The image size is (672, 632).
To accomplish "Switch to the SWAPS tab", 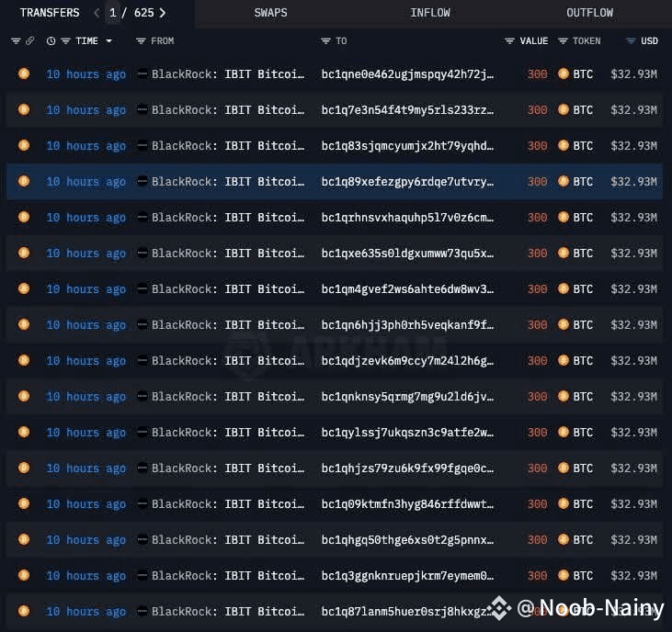I will [x=271, y=13].
